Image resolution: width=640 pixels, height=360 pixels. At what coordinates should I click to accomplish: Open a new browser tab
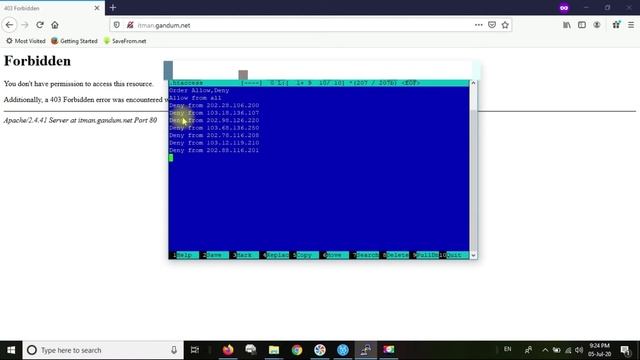click(113, 8)
